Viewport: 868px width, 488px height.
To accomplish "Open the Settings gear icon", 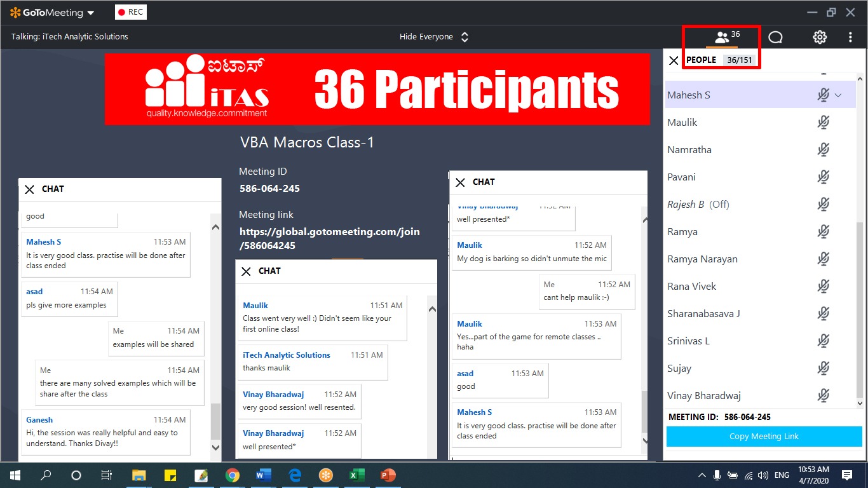I will pos(820,37).
